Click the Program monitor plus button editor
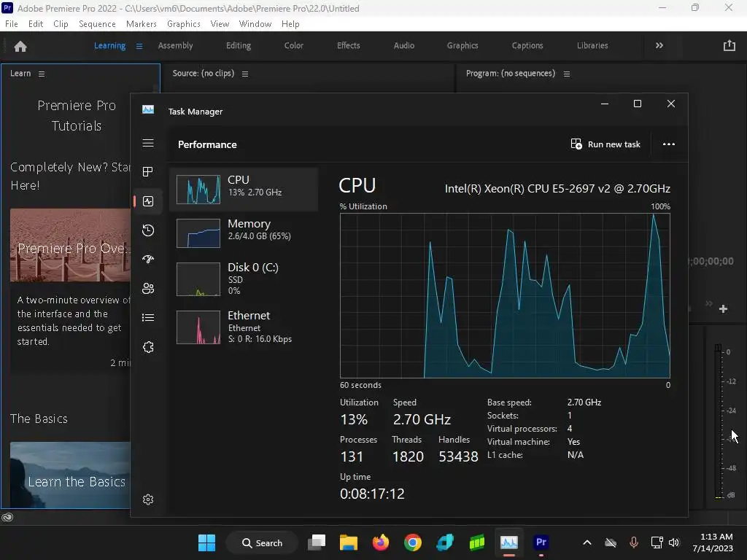The height and width of the screenshot is (560, 747). coord(723,309)
